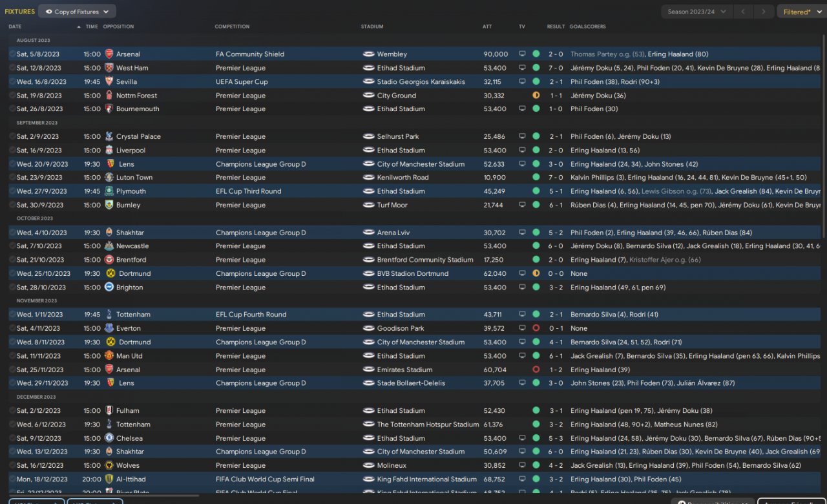Click Thomas Partey o.g. (53) goalscorer entry
This screenshot has width=827, height=504.
coord(608,54)
